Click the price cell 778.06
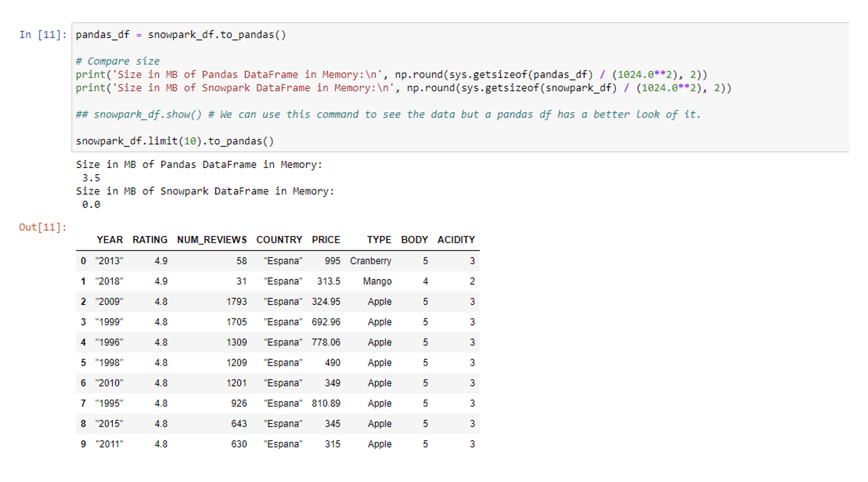 [x=326, y=343]
